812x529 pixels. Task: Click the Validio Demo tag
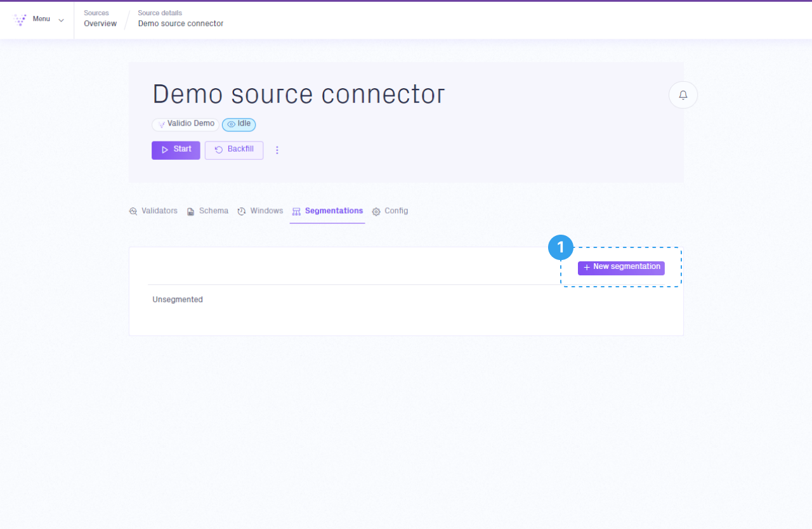pos(186,124)
